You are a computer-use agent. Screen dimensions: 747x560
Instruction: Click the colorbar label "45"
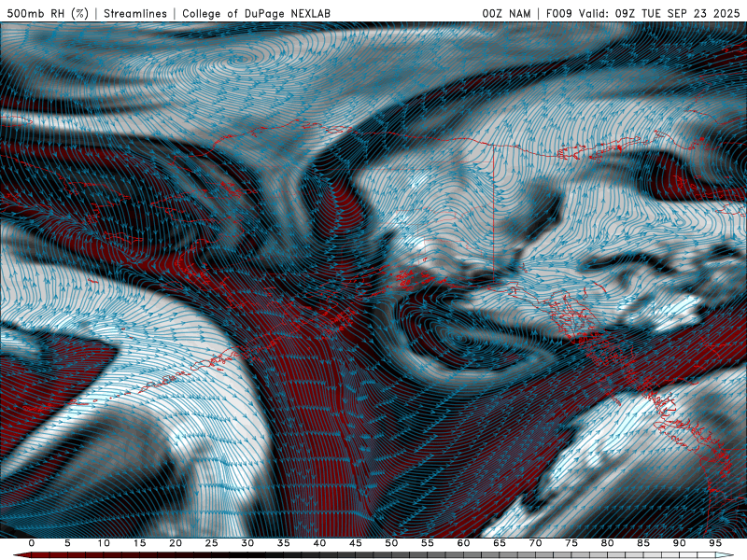(356, 543)
